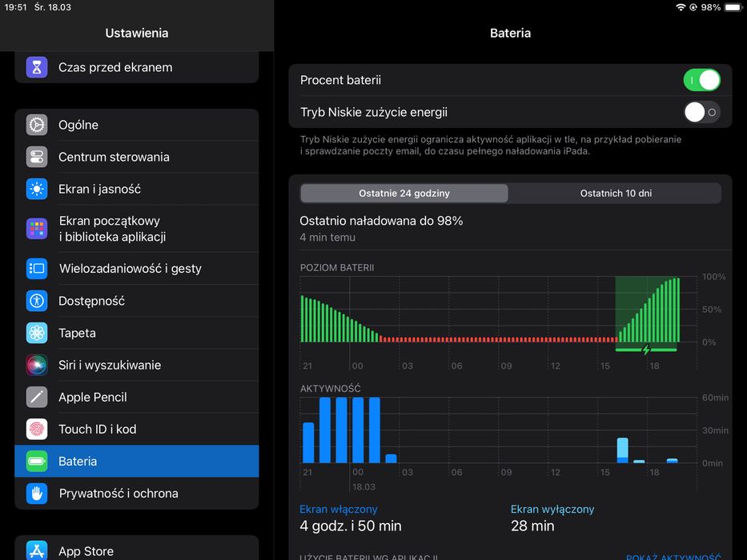Open Tapeta settings
This screenshot has height=560, width=747.
(x=137, y=333)
